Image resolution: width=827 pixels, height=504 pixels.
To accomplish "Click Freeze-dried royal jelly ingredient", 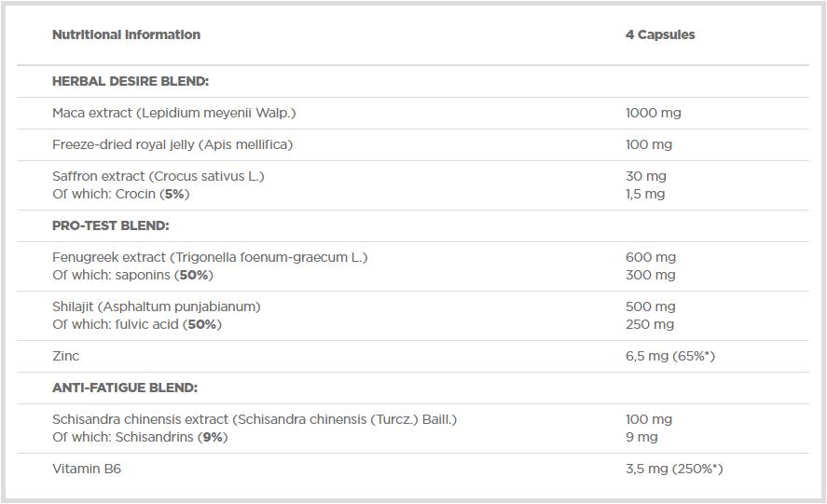I will pos(172,144).
